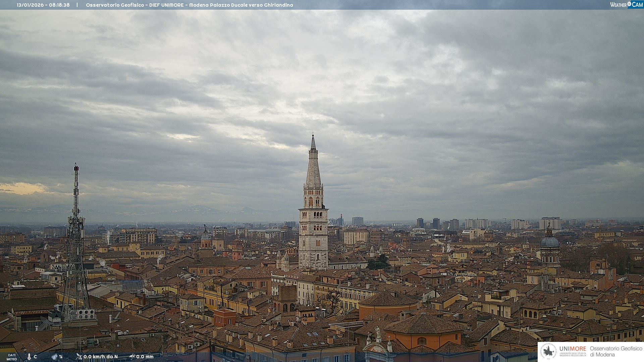Click the 0.0 mm rainfall reading

(145, 357)
